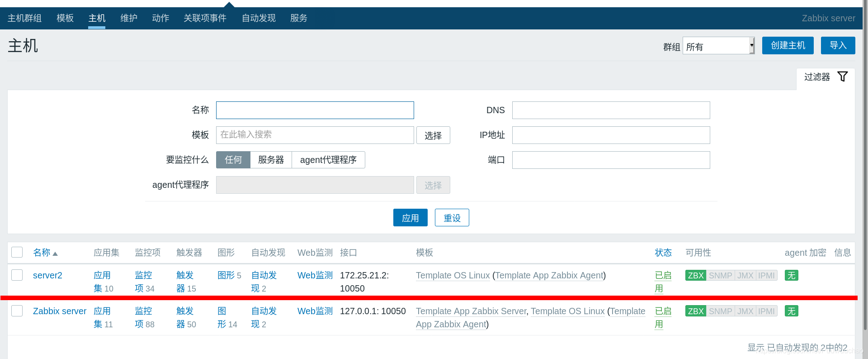Click the filter funnel icon
The height and width of the screenshot is (359, 868).
coord(843,77)
